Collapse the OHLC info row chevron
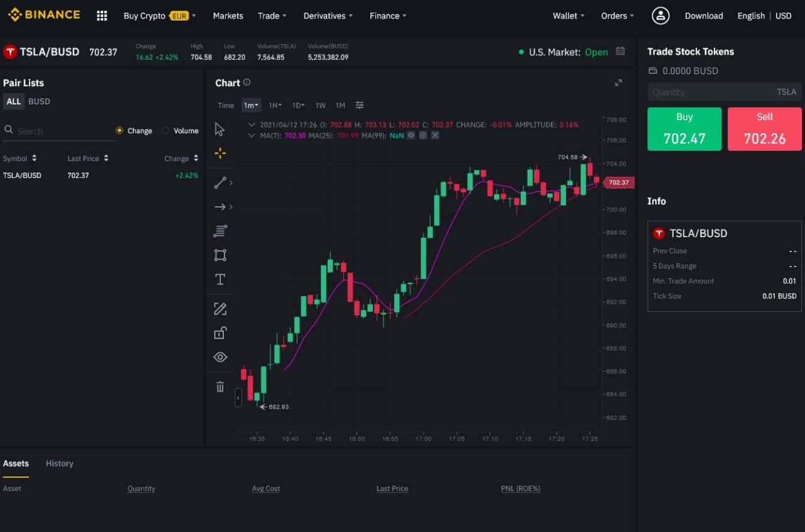 click(252, 125)
